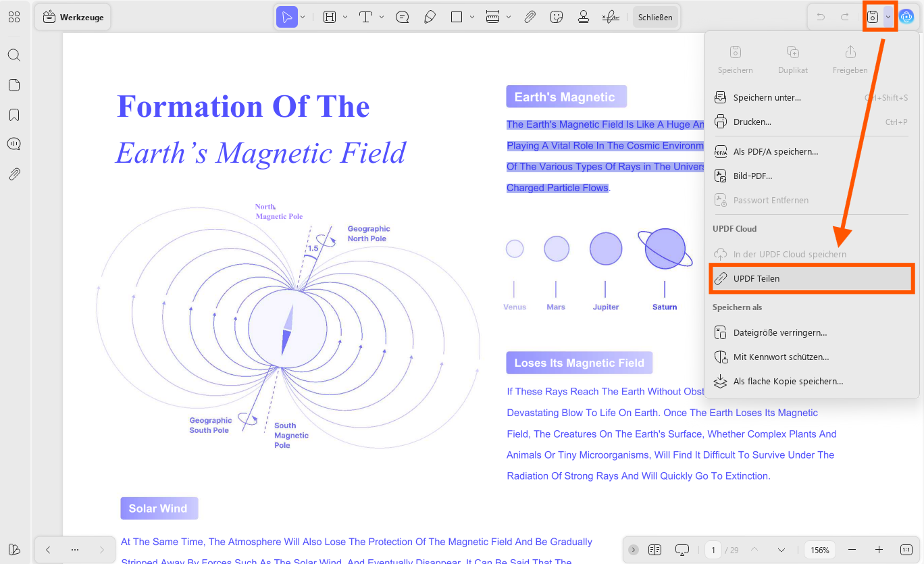Start slideshow presentation mode

(682, 550)
